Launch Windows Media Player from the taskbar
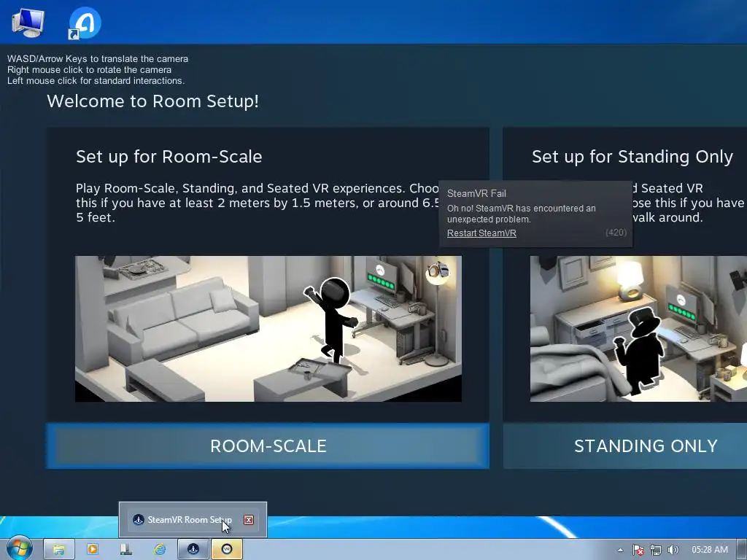747x560 pixels. pyautogui.click(x=93, y=550)
